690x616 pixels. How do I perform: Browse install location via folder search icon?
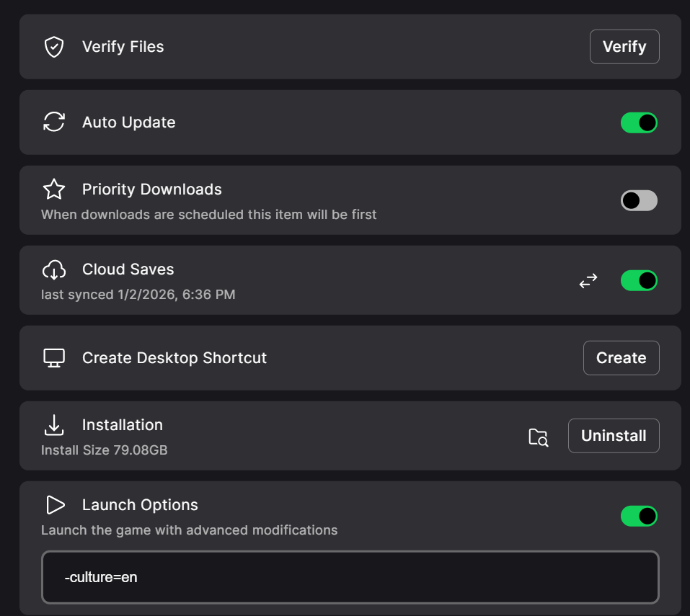538,437
